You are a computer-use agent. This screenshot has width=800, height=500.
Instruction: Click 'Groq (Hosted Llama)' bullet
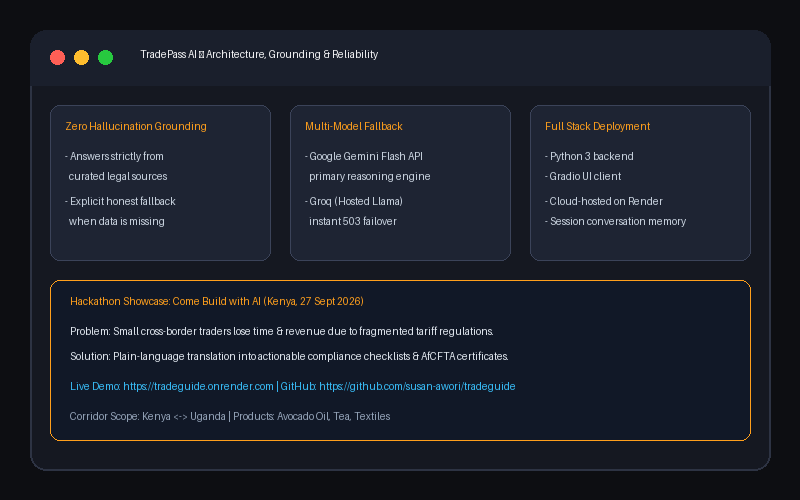point(354,202)
